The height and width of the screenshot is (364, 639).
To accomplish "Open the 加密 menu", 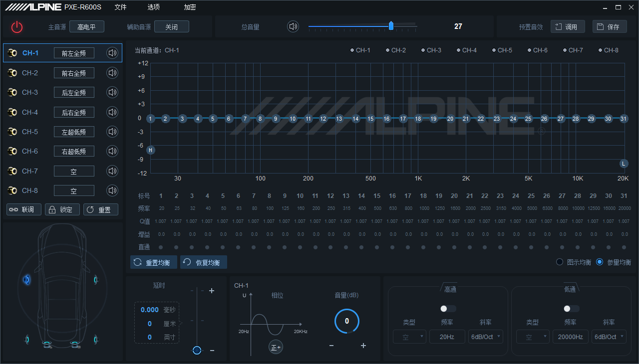I will [x=190, y=7].
